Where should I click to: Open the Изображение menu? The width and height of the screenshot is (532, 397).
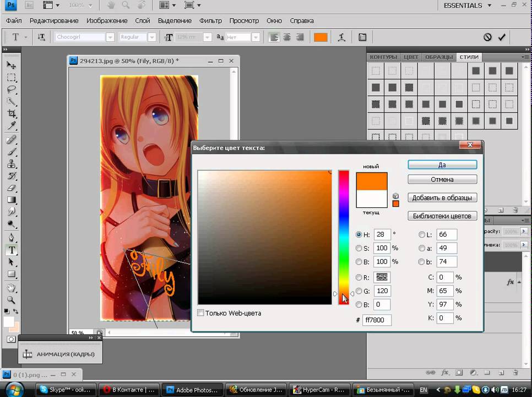click(107, 21)
